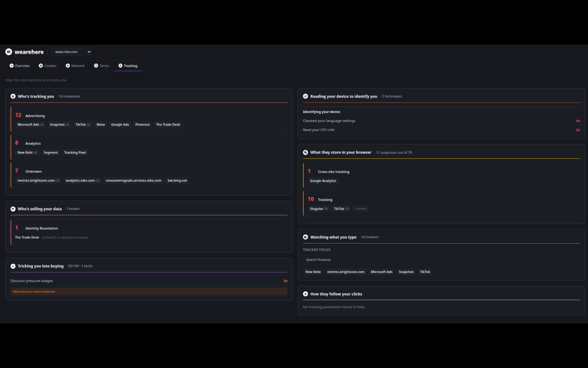Click Microsoft Ads under tracked fields
Viewport: 588px width, 368px height.
382,272
